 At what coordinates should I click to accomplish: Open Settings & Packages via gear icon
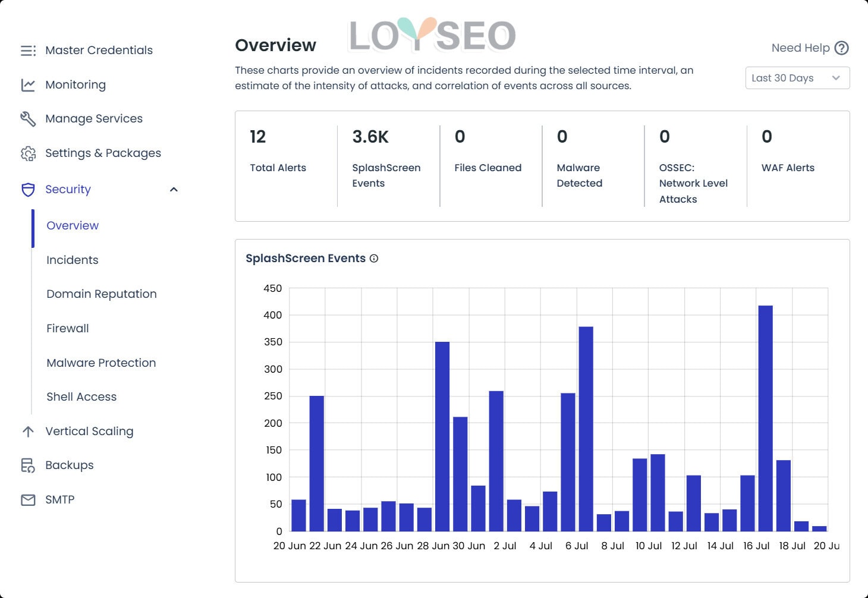[28, 153]
